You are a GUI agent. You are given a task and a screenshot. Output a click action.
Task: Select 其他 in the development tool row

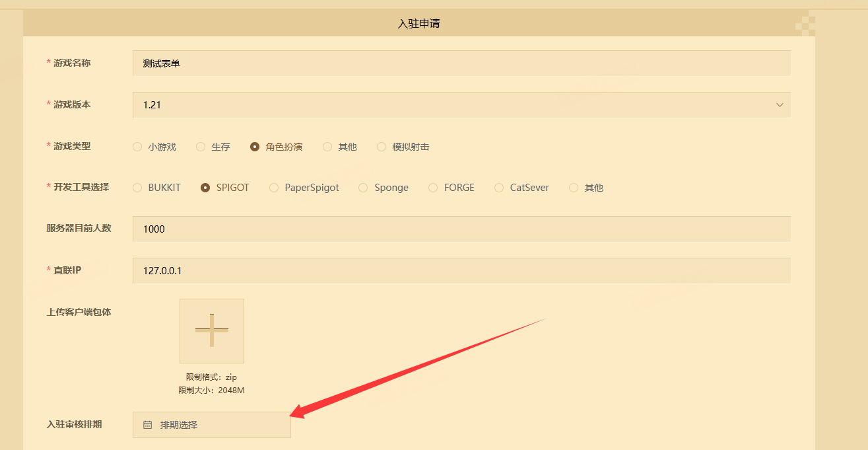click(x=574, y=188)
